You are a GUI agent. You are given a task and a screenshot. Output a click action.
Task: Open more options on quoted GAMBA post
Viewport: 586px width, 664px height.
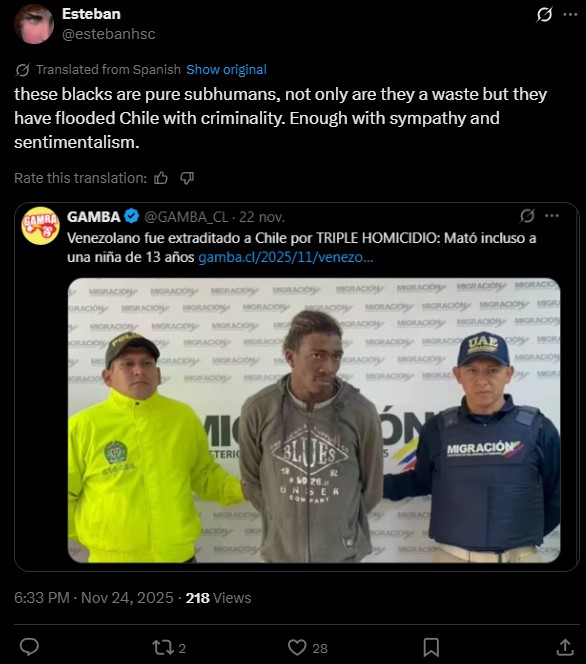[x=552, y=216]
